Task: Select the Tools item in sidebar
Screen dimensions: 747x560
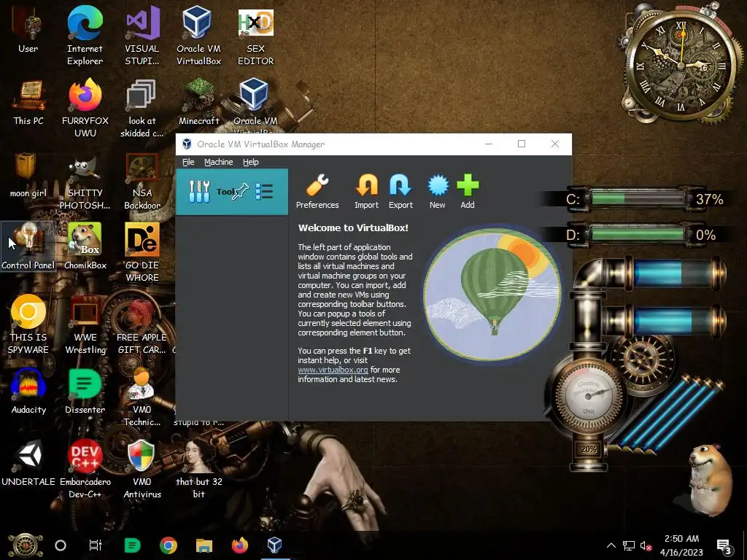Action: tap(232, 192)
